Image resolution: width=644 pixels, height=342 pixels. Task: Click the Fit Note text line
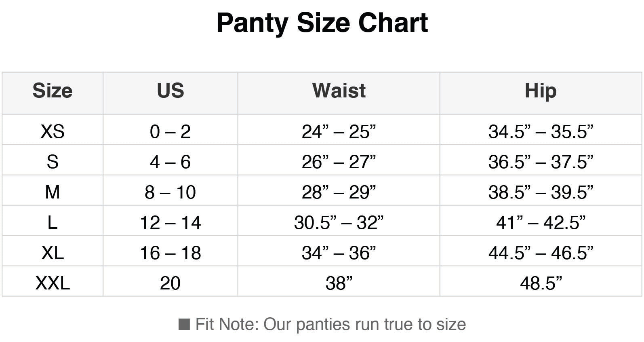click(330, 324)
